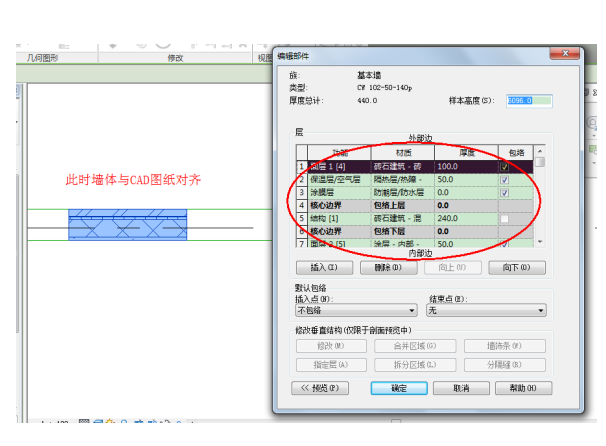The width and height of the screenshot is (606, 446).
Task: Click the 取消 button
Action: [461, 388]
